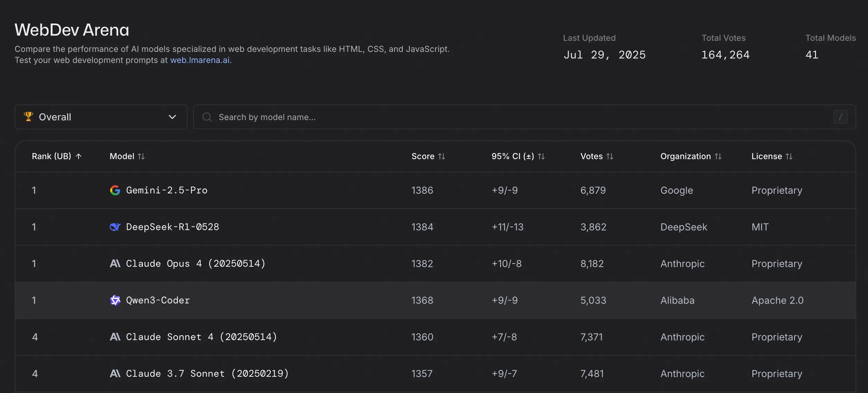This screenshot has width=868, height=393.
Task: Click the +7/-8 confidence interval
Action: pos(504,337)
